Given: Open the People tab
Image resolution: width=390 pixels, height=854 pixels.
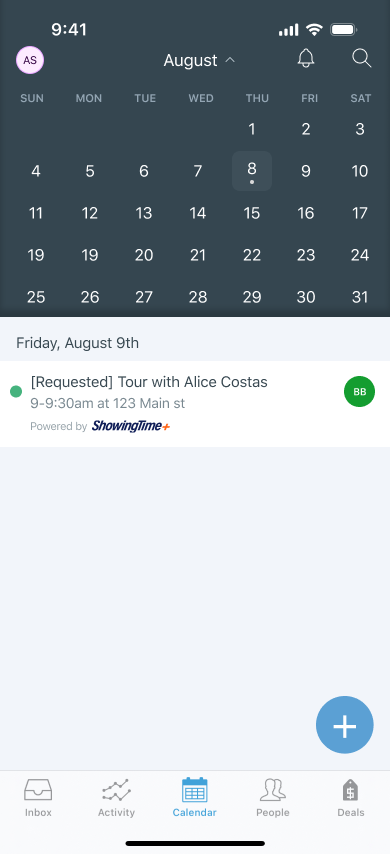Looking at the screenshot, I should (x=273, y=797).
